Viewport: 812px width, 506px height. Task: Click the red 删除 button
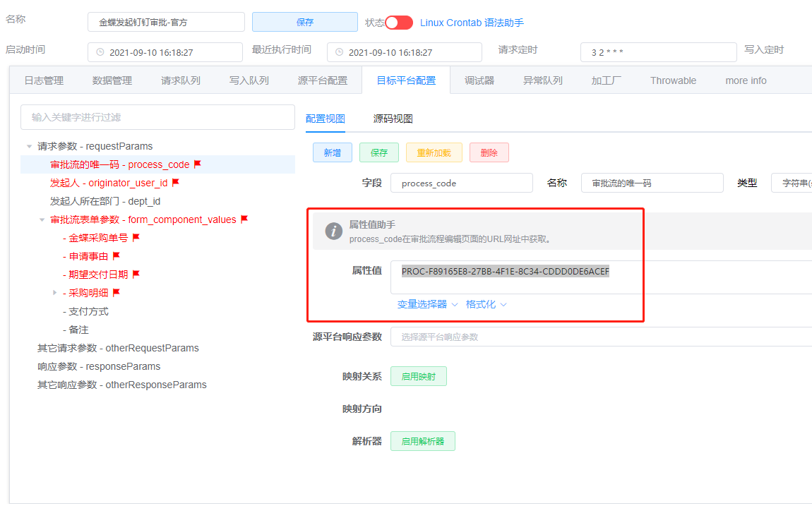pyautogui.click(x=489, y=152)
